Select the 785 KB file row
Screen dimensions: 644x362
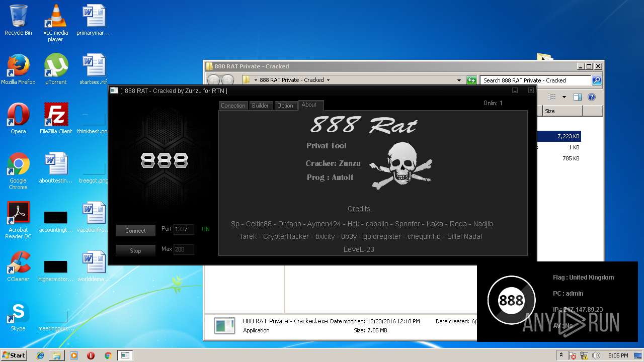coord(559,158)
